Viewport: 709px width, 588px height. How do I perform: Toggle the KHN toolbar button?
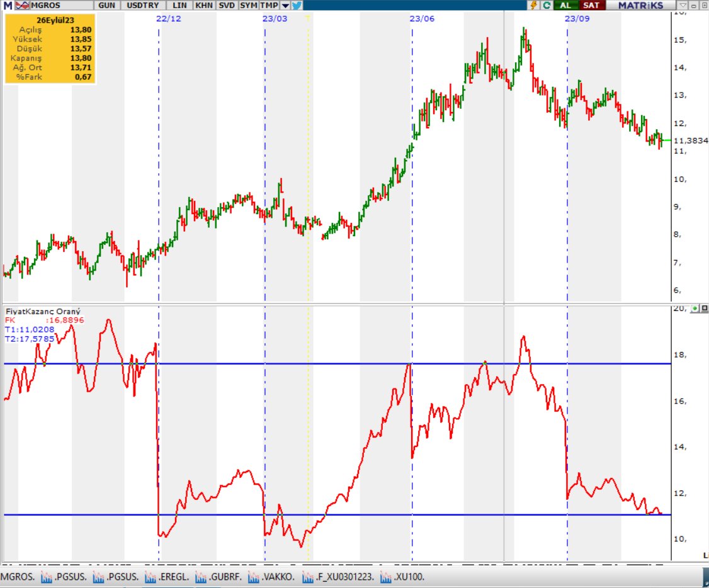coord(204,6)
